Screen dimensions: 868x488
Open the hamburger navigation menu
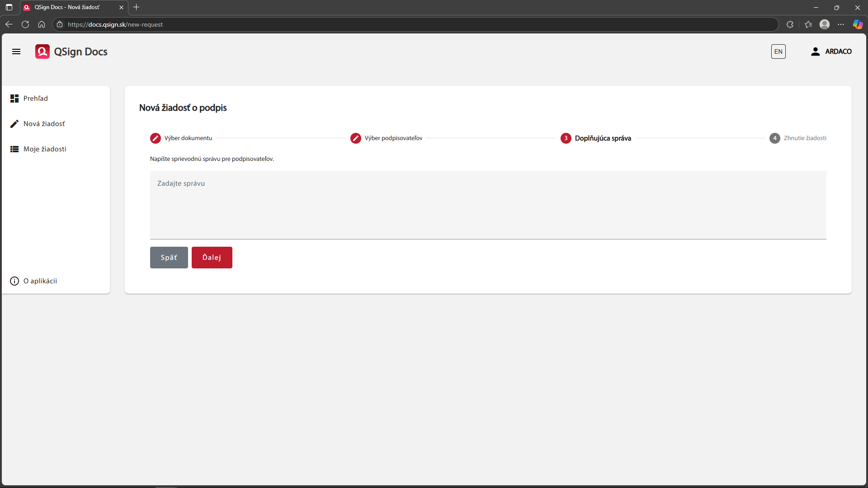(x=16, y=52)
